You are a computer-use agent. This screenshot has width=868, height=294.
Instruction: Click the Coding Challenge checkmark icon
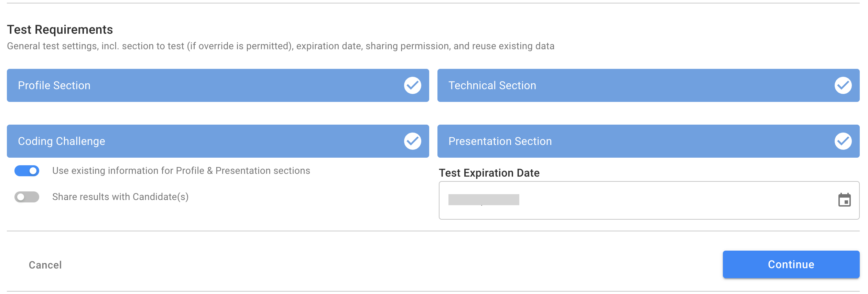pos(412,141)
